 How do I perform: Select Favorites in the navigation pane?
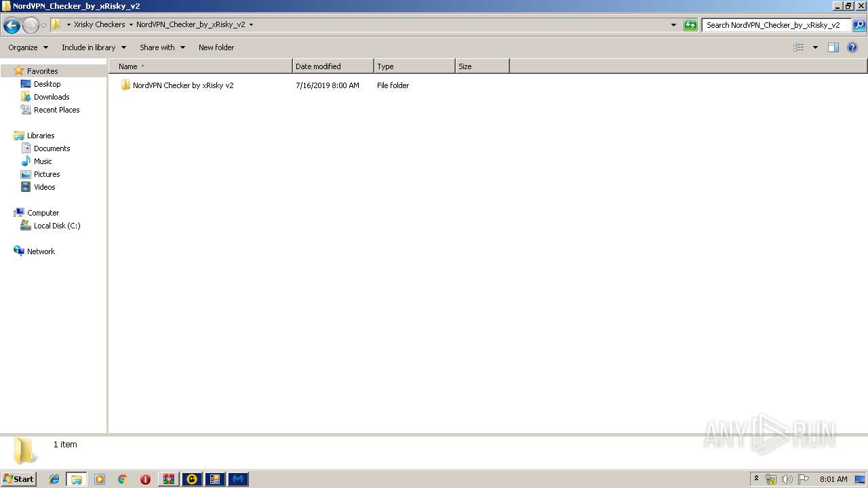click(x=42, y=71)
